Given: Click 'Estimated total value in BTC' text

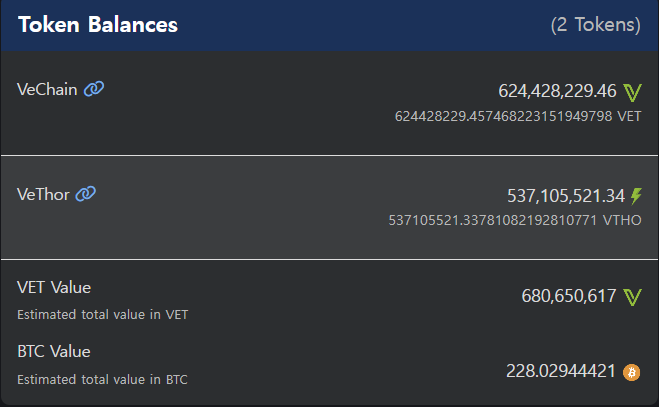Looking at the screenshot, I should 102,380.
